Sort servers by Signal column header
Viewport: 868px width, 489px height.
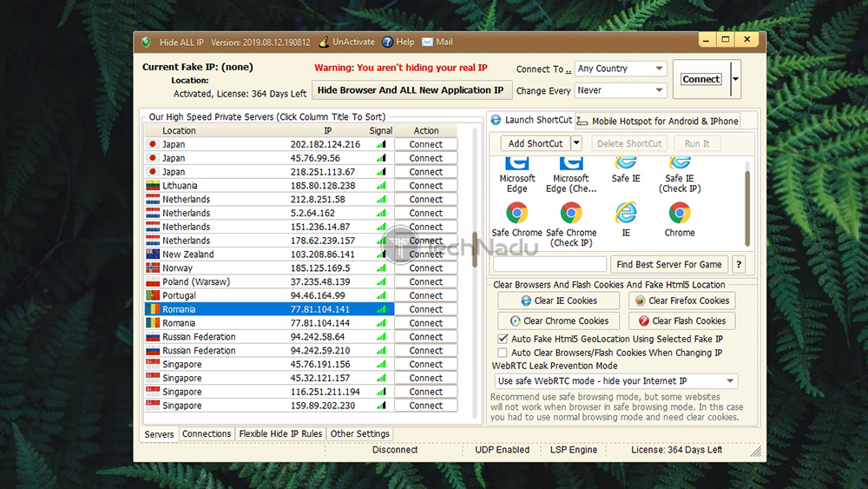pyautogui.click(x=381, y=130)
